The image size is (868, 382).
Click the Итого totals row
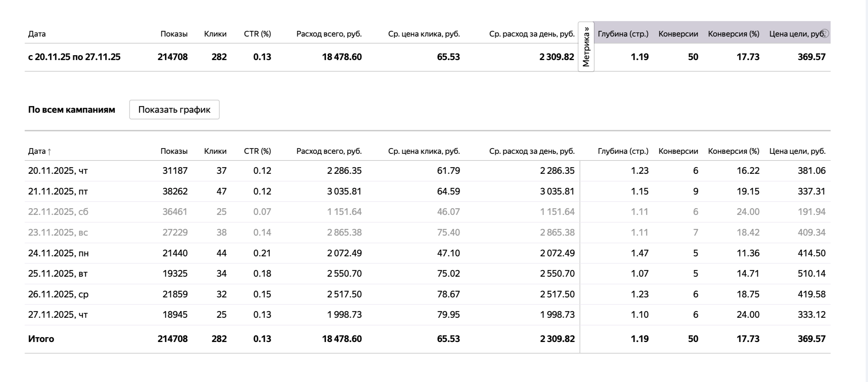point(41,339)
